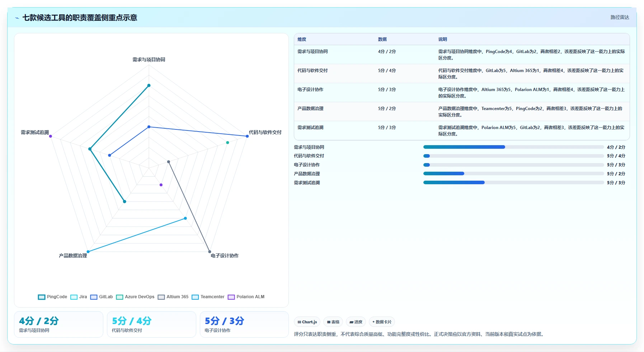Screen dimensions: 644x352
Task: Toggle Altium 365 series in legend
Action: [173, 297]
